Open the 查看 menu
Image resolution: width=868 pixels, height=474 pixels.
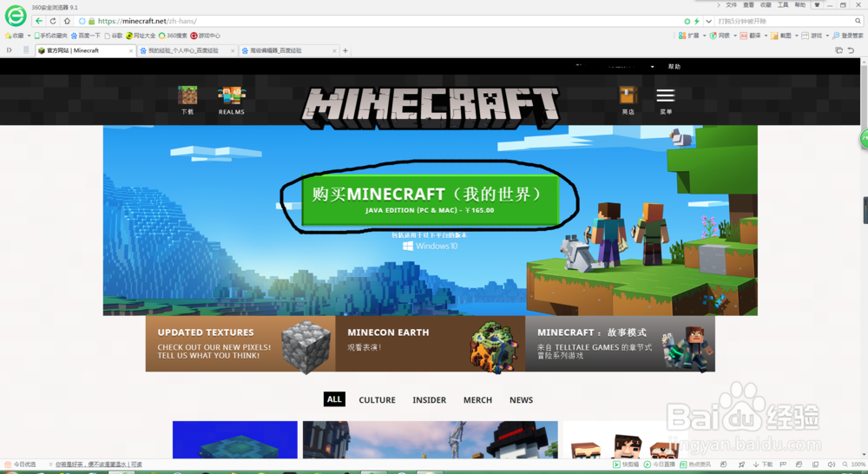pos(748,5)
